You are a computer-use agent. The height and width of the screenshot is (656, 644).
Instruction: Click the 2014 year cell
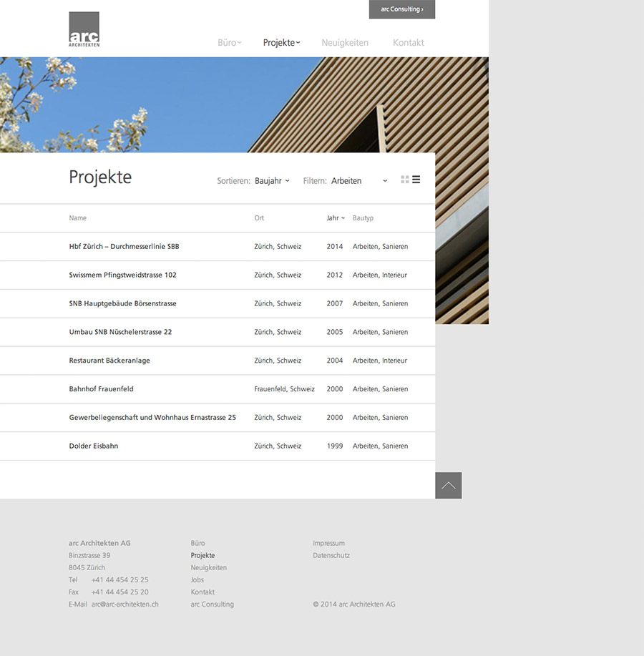(x=335, y=246)
